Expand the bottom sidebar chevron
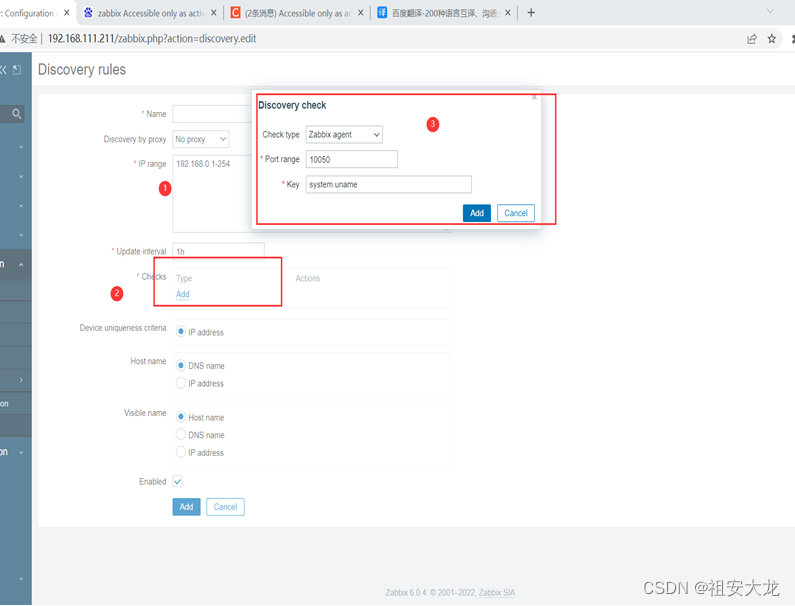The width and height of the screenshot is (795, 606). [x=21, y=579]
